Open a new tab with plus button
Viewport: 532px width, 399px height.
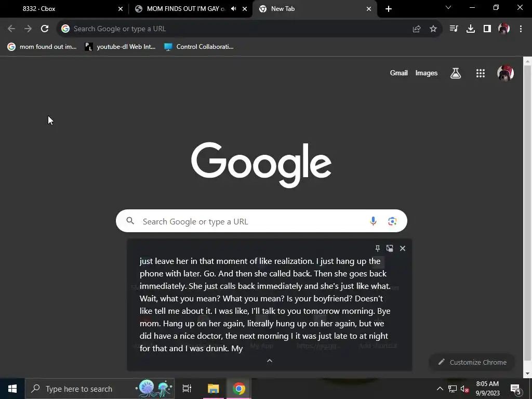point(389,9)
